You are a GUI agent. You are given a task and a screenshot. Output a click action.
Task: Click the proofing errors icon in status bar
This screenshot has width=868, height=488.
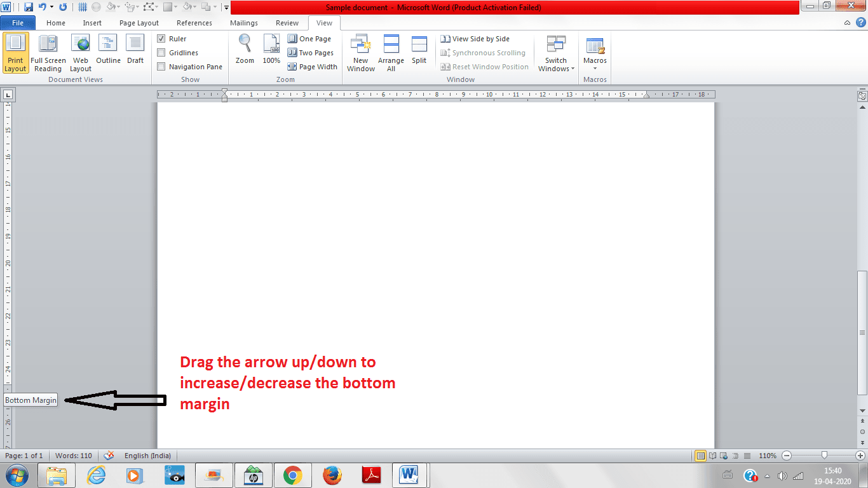[x=109, y=455]
